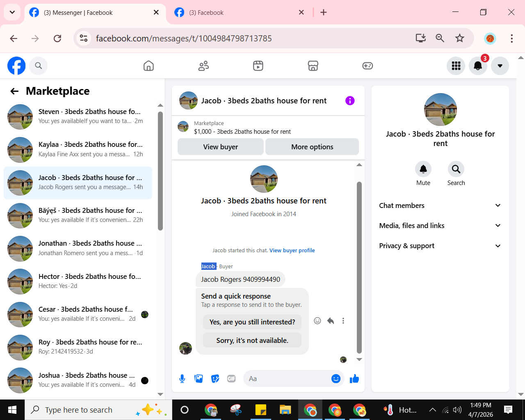Reply to message using the arrow icon
The height and width of the screenshot is (420, 525).
pos(331,321)
